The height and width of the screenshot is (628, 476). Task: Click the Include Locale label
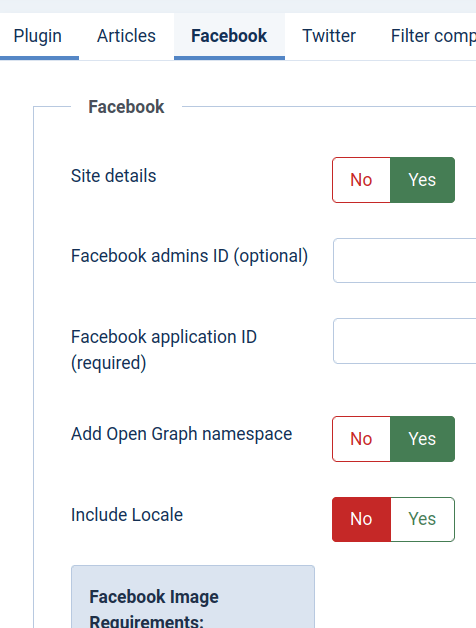point(127,515)
